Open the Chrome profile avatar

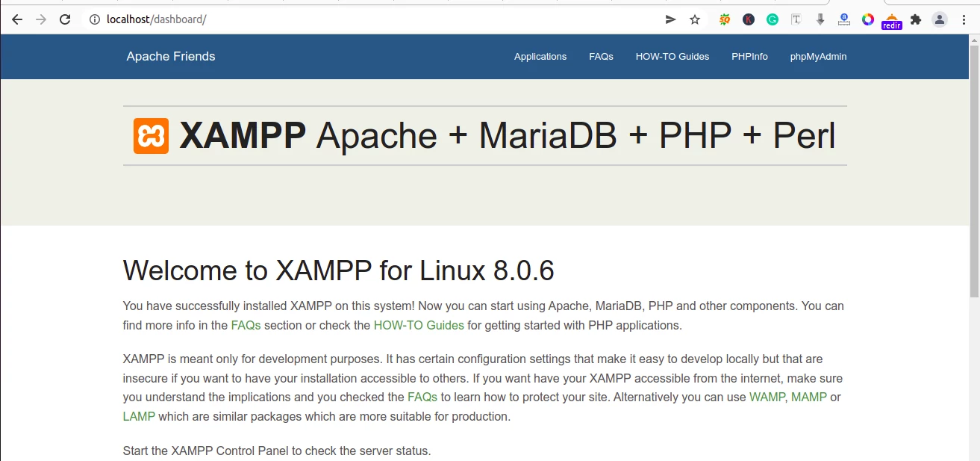click(x=940, y=19)
